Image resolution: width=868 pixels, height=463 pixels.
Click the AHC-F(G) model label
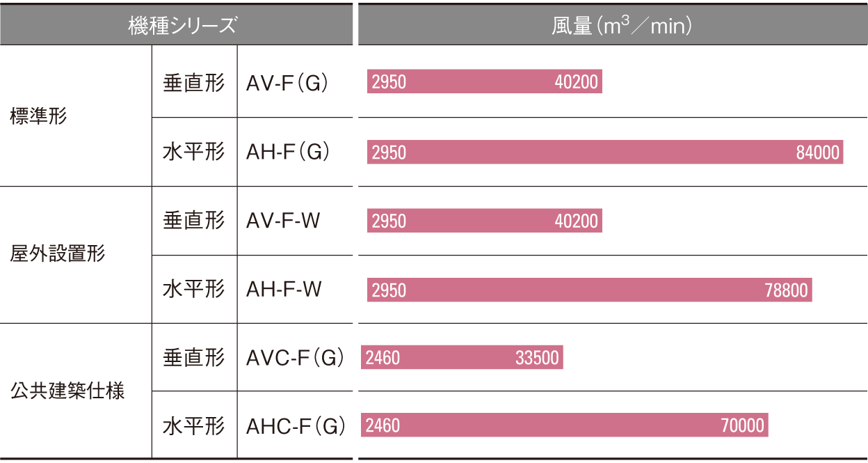tap(296, 426)
